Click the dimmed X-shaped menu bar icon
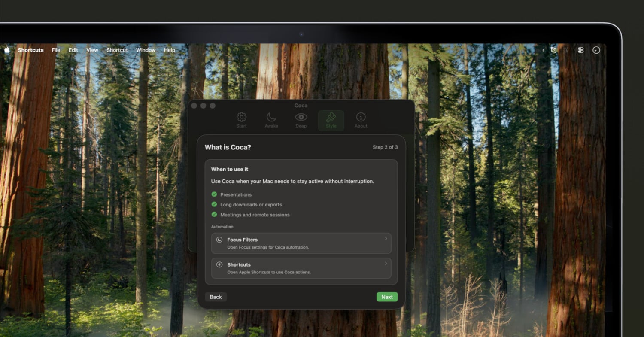This screenshot has height=337, width=644. tap(566, 50)
